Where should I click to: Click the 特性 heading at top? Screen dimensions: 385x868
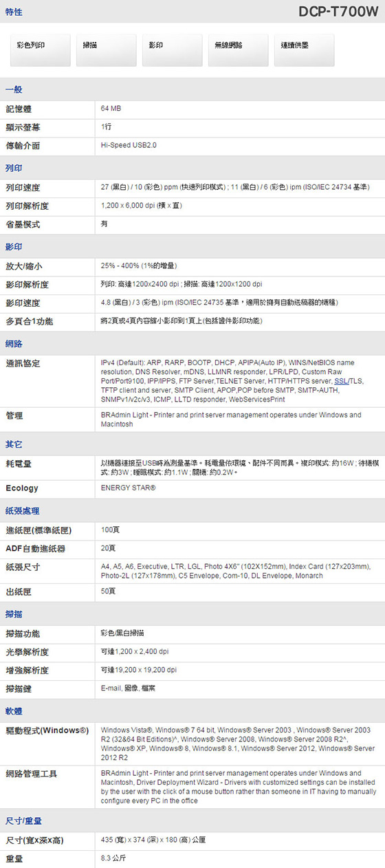pyautogui.click(x=14, y=12)
